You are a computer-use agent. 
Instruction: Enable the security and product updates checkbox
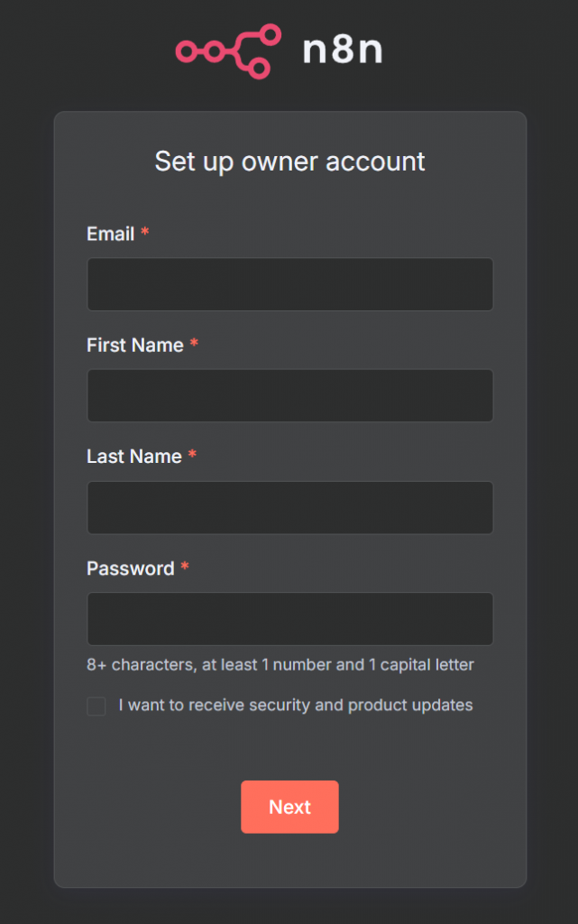96,706
